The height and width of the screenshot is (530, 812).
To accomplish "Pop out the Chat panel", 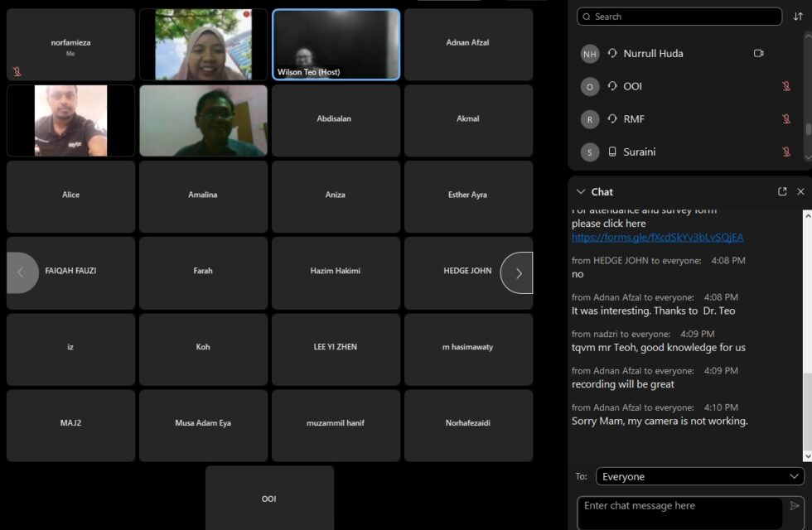I will pyautogui.click(x=781, y=191).
